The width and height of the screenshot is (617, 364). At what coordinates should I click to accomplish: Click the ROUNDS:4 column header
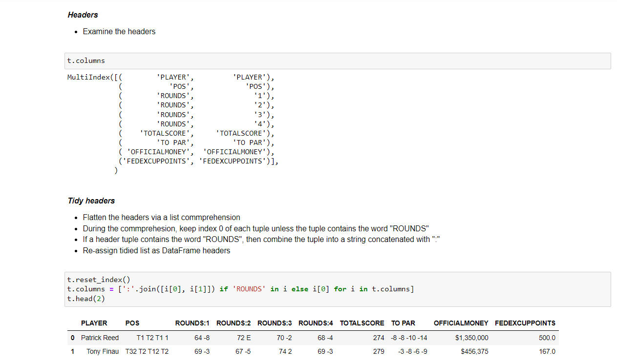click(316, 323)
